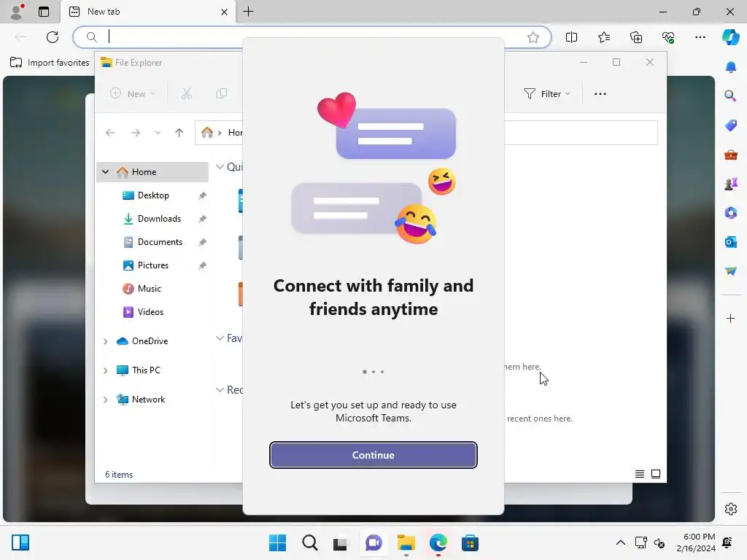The width and height of the screenshot is (747, 560).
Task: Open Browser essentials heart icon
Action: (668, 37)
